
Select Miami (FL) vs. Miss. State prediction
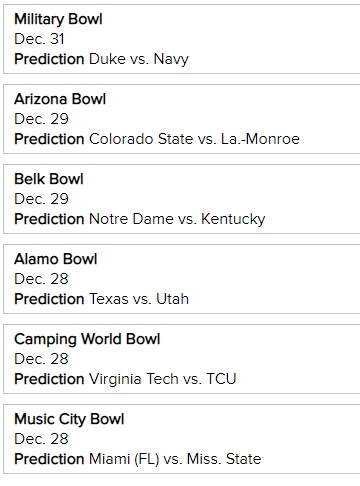tap(175, 459)
